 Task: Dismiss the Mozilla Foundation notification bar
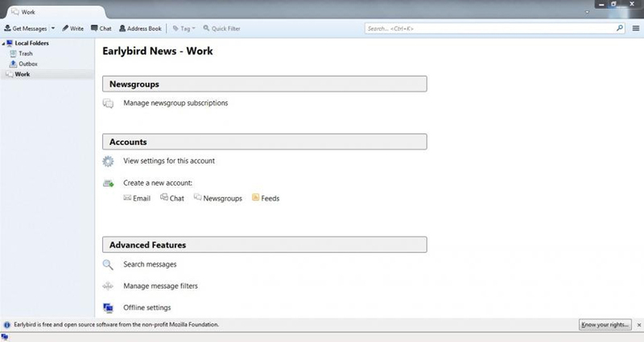[x=639, y=325]
